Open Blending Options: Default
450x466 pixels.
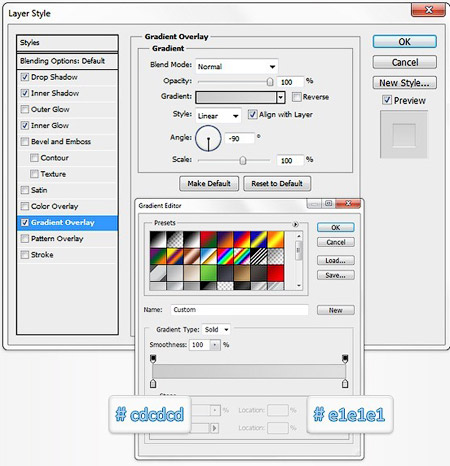click(x=67, y=61)
